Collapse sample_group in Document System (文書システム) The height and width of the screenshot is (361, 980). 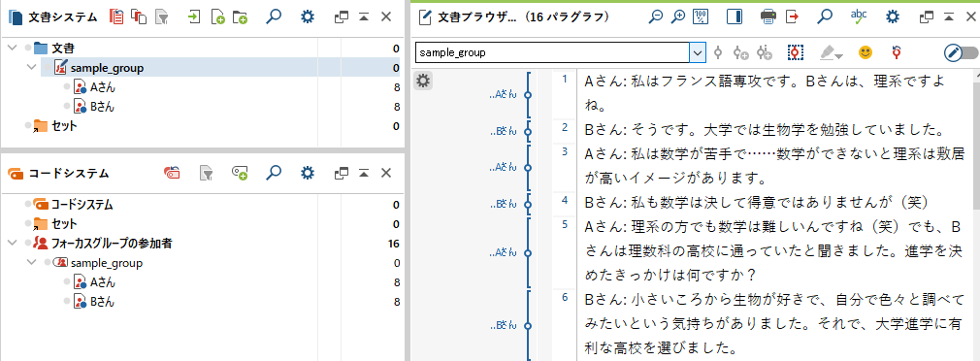click(32, 68)
